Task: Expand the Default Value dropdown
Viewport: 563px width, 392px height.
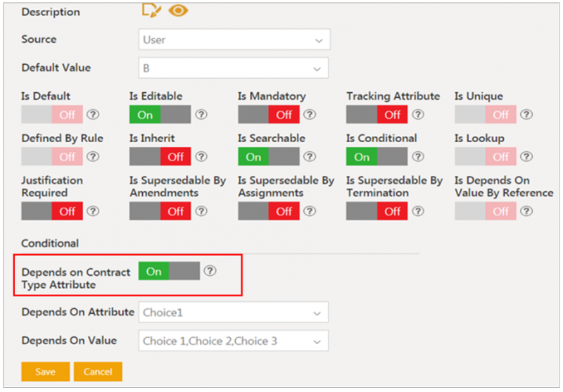Action: coord(234,68)
